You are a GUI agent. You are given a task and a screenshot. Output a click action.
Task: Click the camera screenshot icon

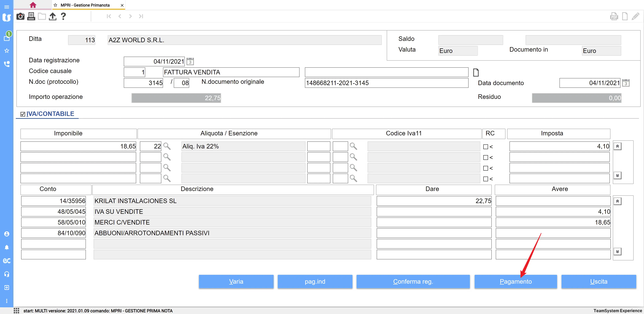pos(20,16)
